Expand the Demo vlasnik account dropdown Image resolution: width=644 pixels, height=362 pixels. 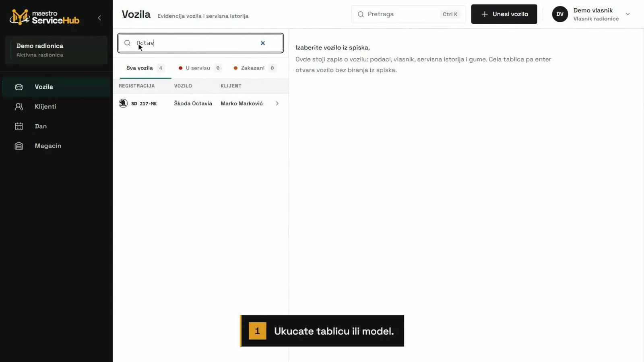(627, 14)
